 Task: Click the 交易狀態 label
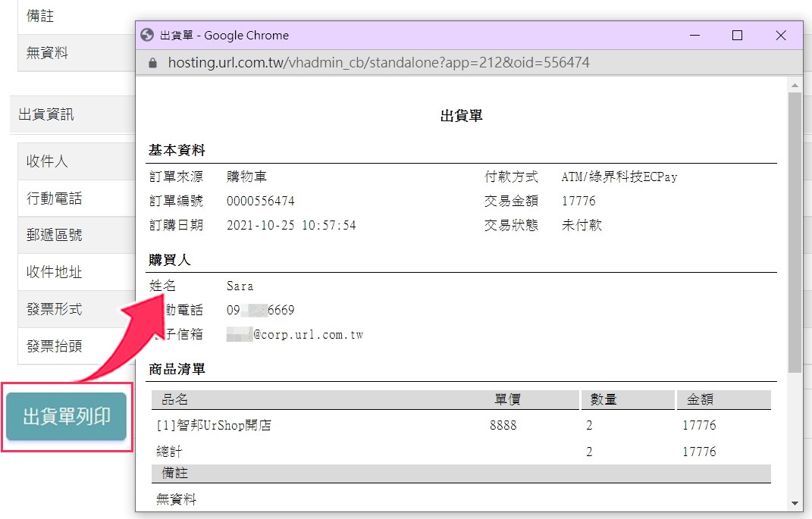tap(511, 225)
